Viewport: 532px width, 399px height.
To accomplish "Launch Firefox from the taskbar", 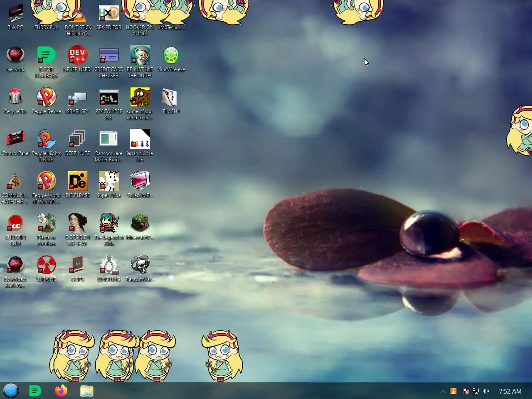I will coord(61,391).
